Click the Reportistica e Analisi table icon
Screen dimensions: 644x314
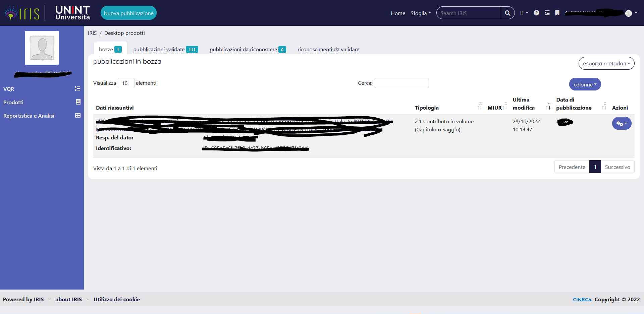[x=78, y=115]
